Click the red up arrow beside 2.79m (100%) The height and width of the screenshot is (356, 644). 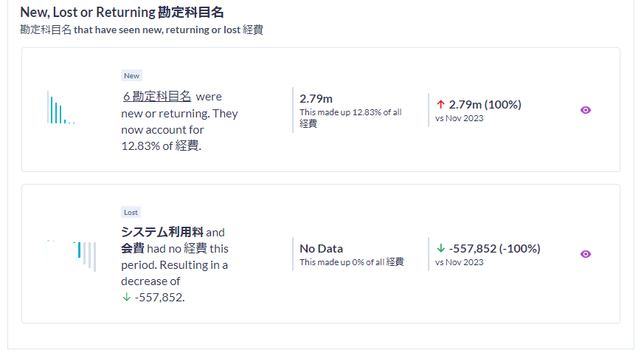pyautogui.click(x=440, y=104)
